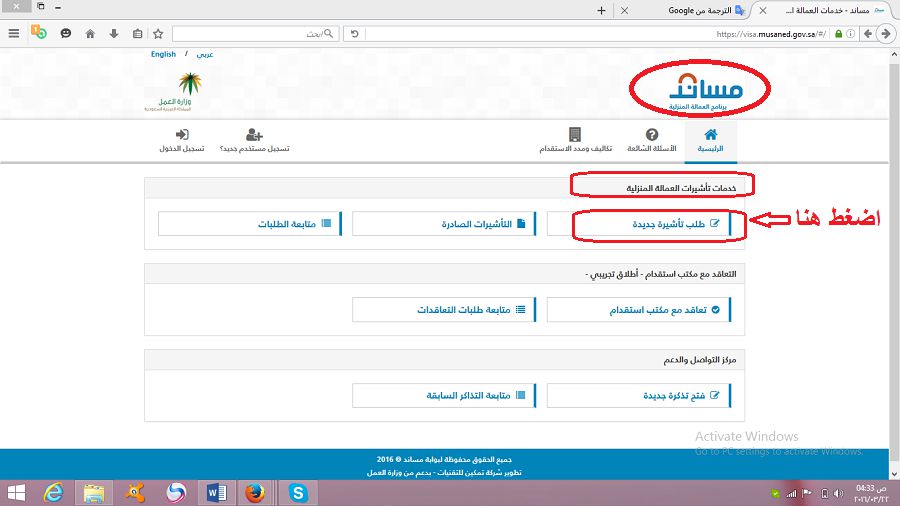Open the bookmarks list clipboard icon
Screen dimensions: 900x506
[137, 34]
